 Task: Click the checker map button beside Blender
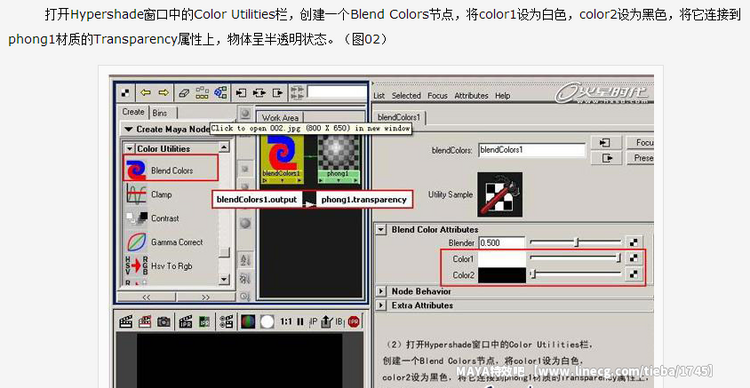coord(634,243)
